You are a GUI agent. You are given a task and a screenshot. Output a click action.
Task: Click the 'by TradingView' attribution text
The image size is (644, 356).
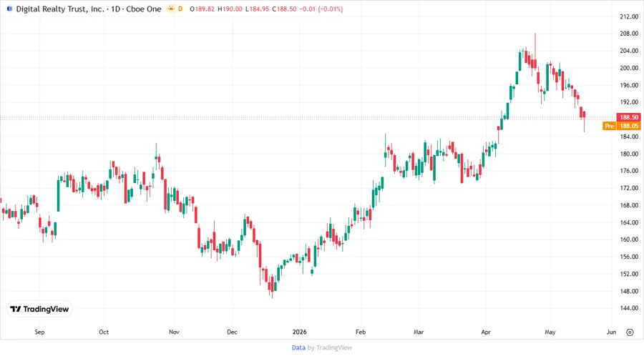tap(330, 347)
